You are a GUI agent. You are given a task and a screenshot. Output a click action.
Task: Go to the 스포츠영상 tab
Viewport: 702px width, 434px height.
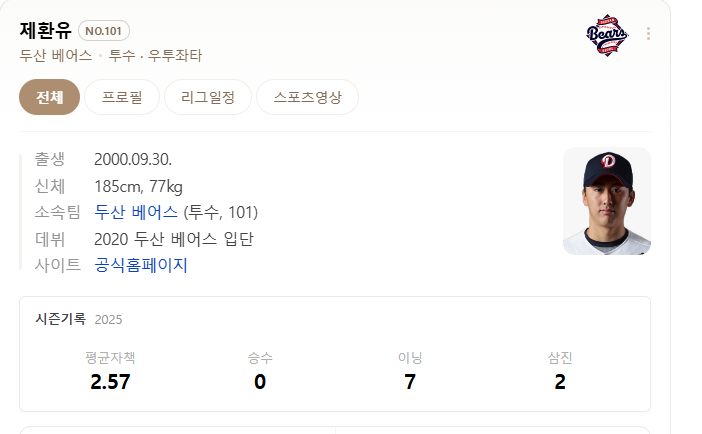(x=308, y=97)
